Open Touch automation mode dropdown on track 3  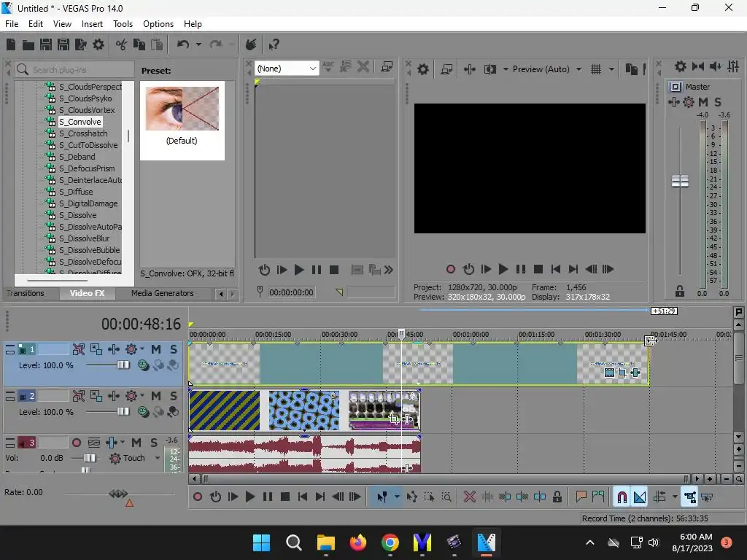pos(158,458)
